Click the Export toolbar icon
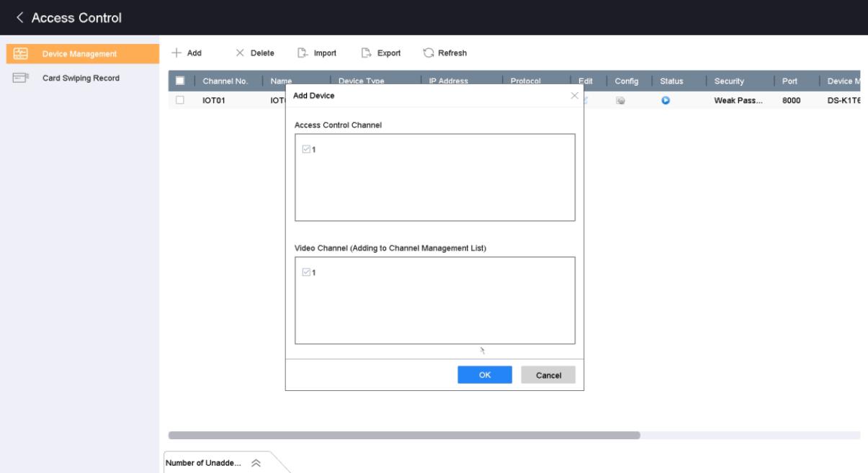This screenshot has width=868, height=473. click(367, 53)
